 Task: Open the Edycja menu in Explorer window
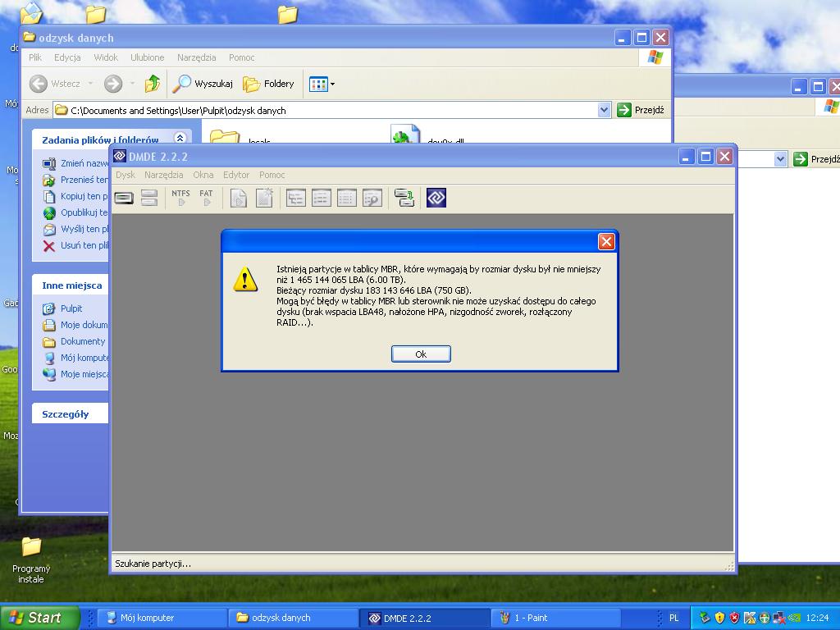point(67,57)
